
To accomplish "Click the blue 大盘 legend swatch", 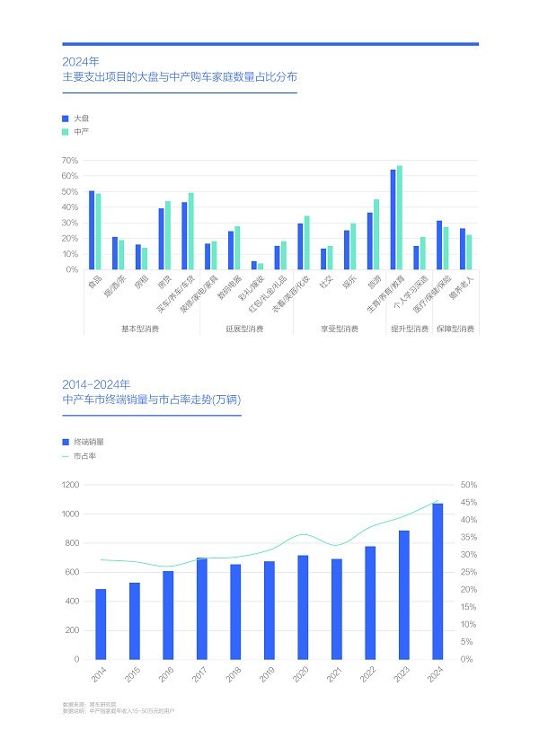I will 66,119.
